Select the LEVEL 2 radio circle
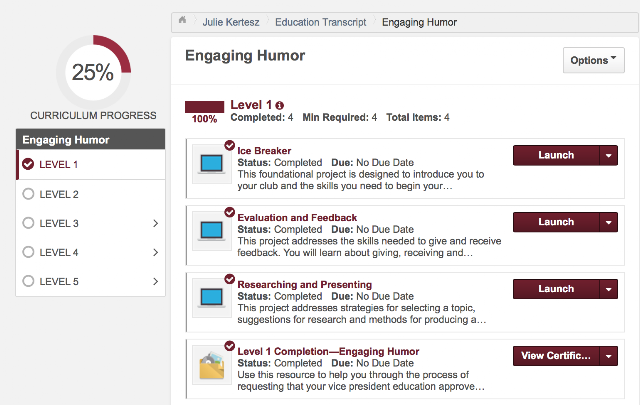The width and height of the screenshot is (640, 405). point(28,194)
